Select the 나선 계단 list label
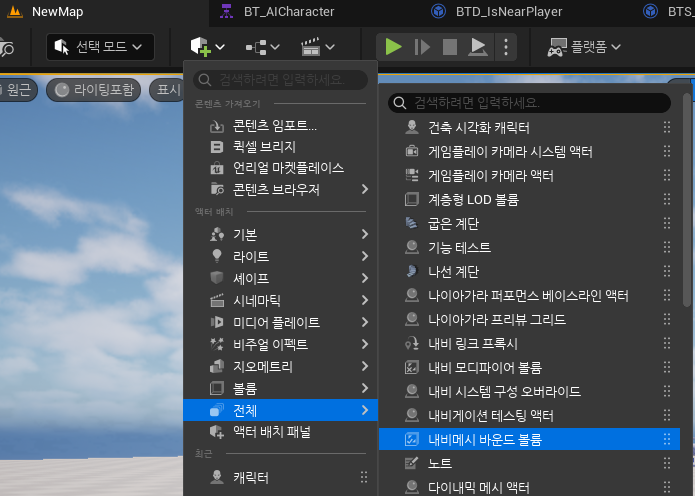The width and height of the screenshot is (695, 496). pyautogui.click(x=453, y=271)
